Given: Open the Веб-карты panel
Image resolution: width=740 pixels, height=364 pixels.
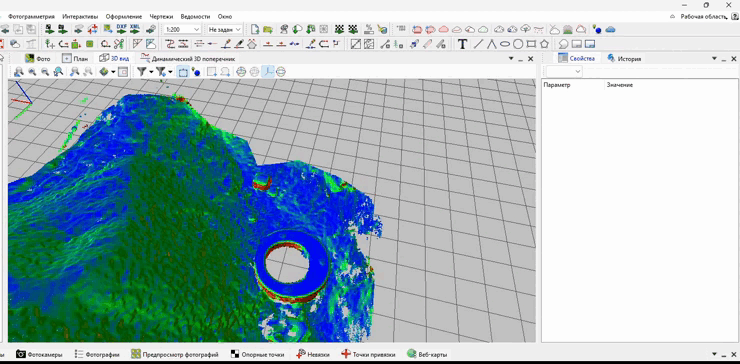Looking at the screenshot, I should pyautogui.click(x=427, y=354).
